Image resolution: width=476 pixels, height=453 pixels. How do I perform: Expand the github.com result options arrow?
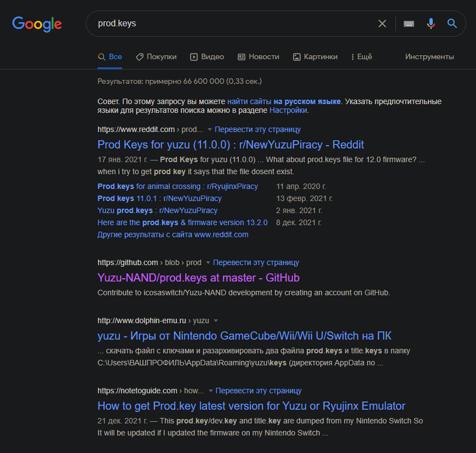(x=208, y=263)
